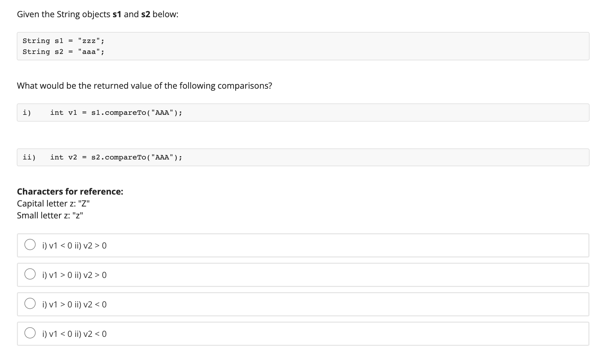Choose radio option v1 < 0, v2 < 0
Screen dimensions: 603x364
30,333
